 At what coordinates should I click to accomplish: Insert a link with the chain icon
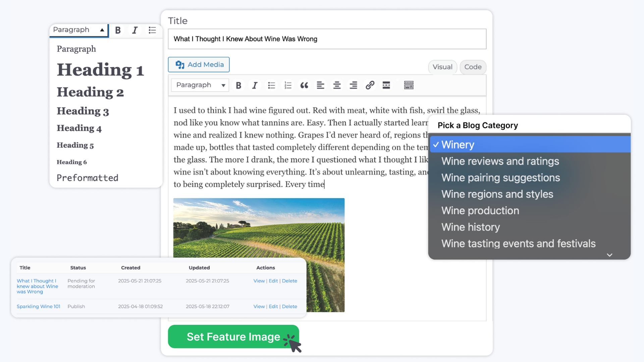[370, 85]
